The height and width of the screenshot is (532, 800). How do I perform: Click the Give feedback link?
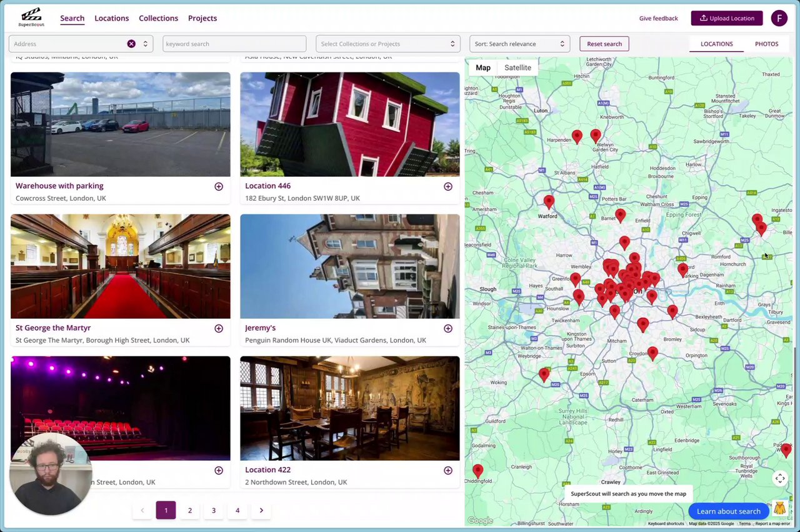[658, 18]
